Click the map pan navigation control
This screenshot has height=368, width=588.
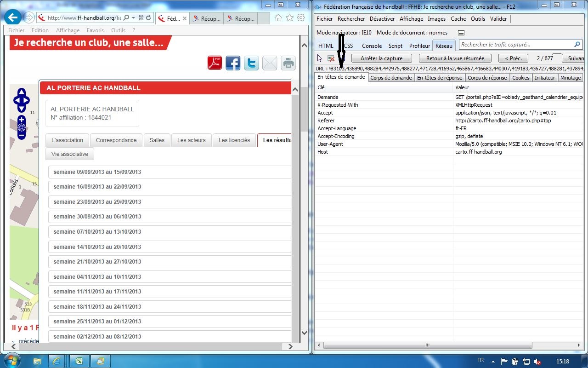pos(21,100)
